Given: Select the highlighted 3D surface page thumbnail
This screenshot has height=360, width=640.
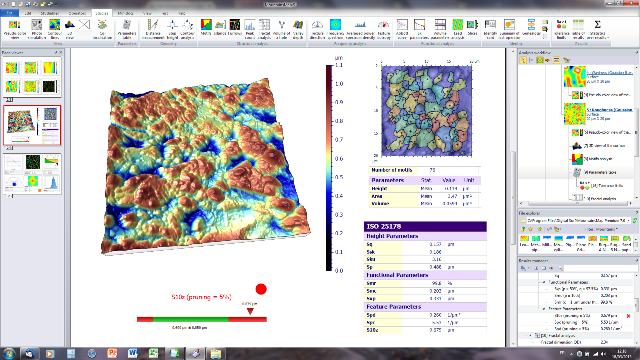Looking at the screenshot, I should pyautogui.click(x=32, y=125).
